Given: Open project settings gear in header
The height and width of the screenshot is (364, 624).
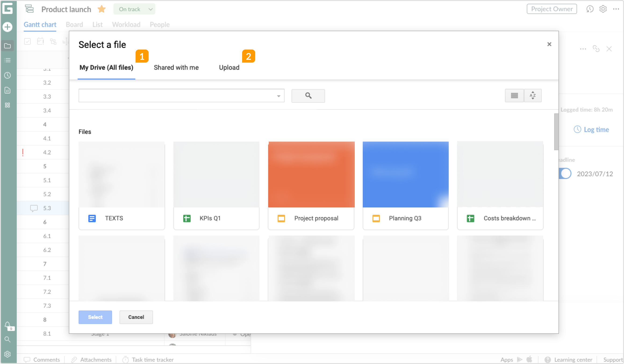Looking at the screenshot, I should [603, 9].
